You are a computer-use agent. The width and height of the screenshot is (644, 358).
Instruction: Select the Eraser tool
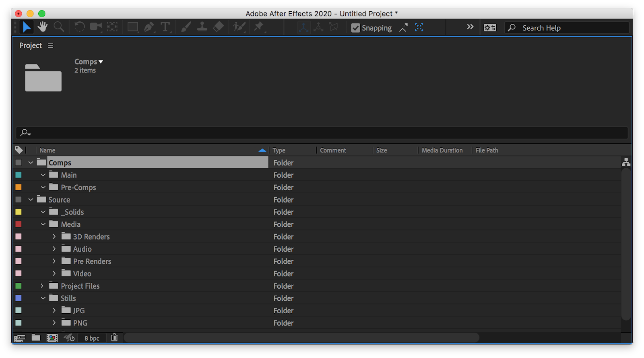click(218, 27)
